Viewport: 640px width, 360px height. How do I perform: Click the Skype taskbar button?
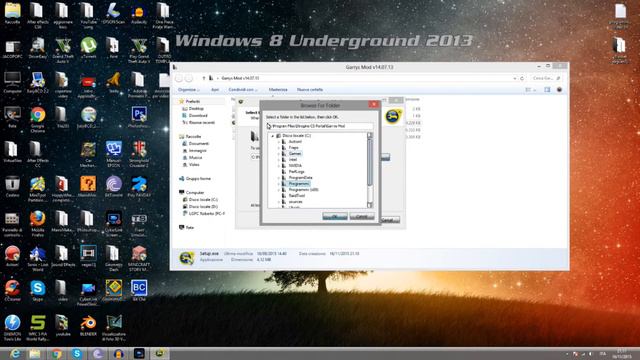(x=77, y=353)
